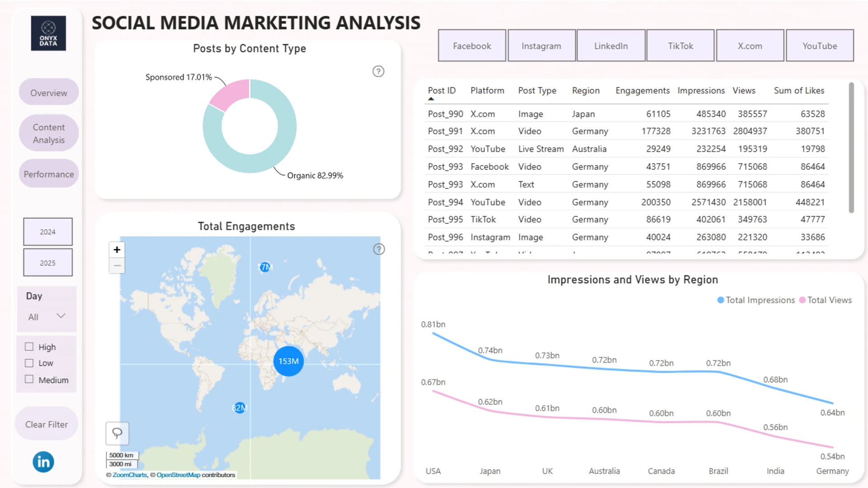Click the LinkedIn icon in sidebar
The height and width of the screenshot is (488, 868).
pos(43,462)
